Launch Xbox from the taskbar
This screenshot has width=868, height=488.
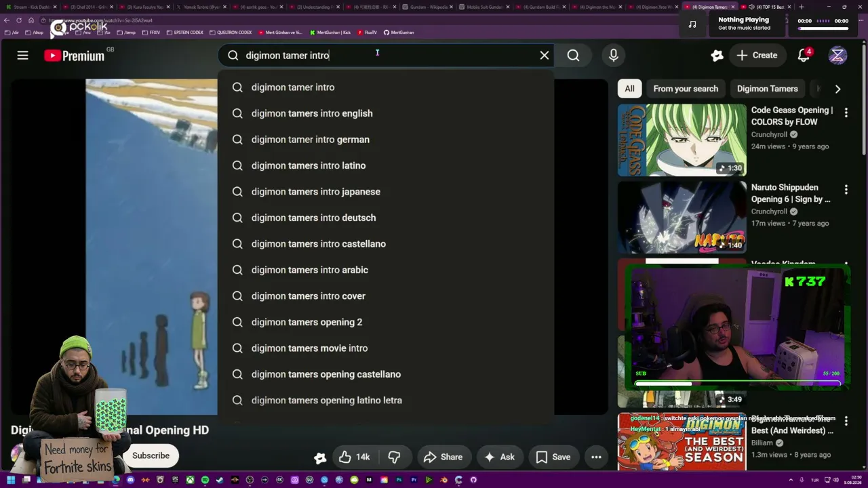[191, 480]
